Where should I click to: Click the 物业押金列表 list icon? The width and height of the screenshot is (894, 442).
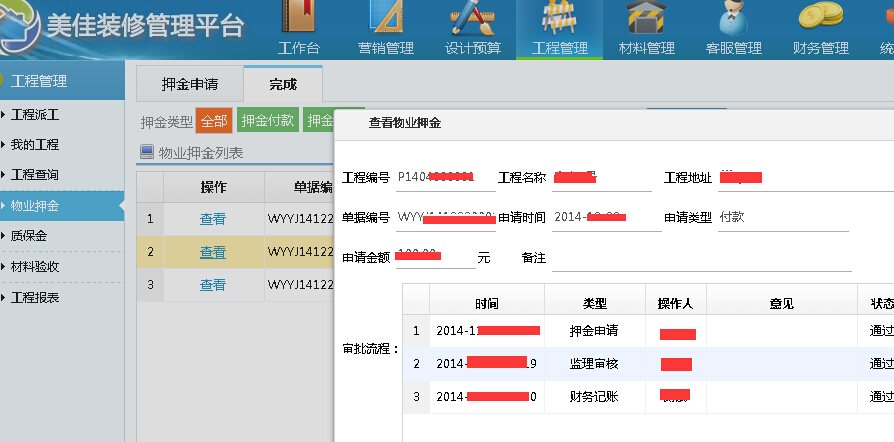tap(147, 153)
